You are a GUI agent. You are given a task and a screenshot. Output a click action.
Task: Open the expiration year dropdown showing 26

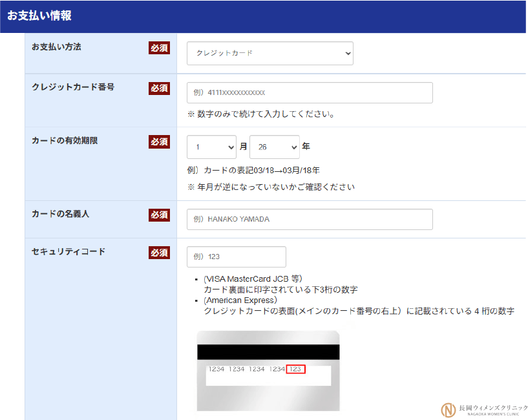[x=275, y=147]
